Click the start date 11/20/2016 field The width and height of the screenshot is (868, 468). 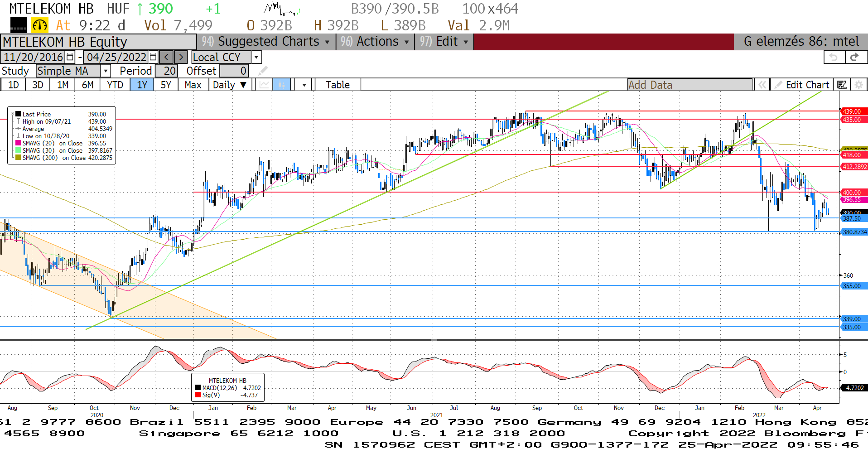coord(34,57)
